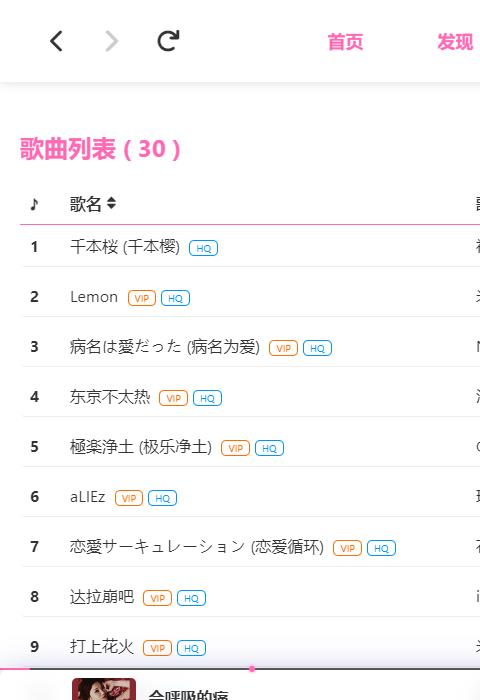The height and width of the screenshot is (700, 480).
Task: Sort songs by 歌名 column arrows
Action: (x=112, y=204)
